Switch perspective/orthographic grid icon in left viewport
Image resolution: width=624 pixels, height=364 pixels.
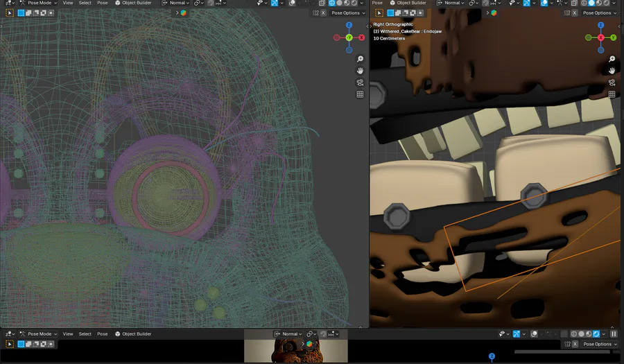(360, 94)
